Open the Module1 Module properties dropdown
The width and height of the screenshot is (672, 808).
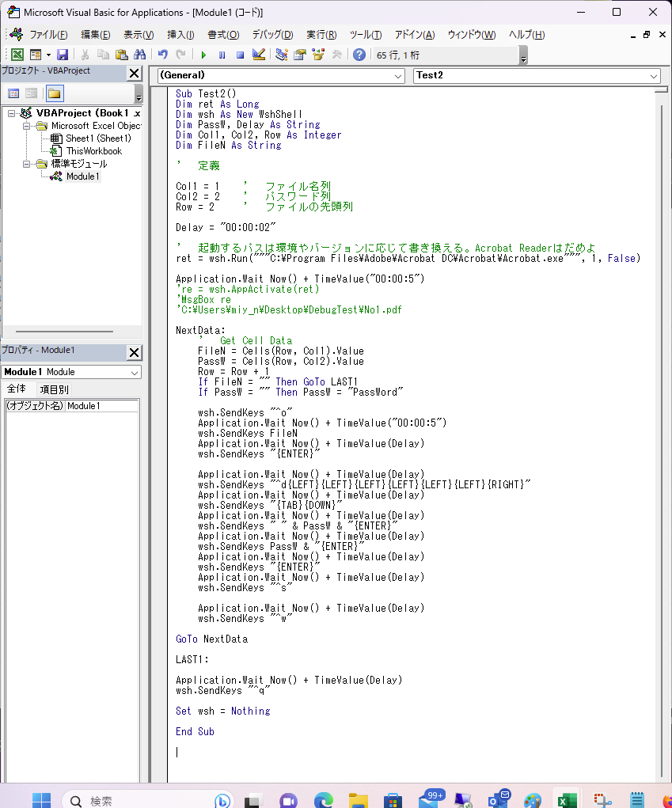(134, 372)
